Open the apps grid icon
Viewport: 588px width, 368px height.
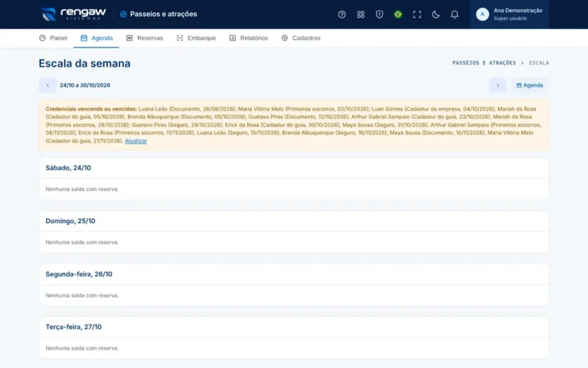point(361,15)
